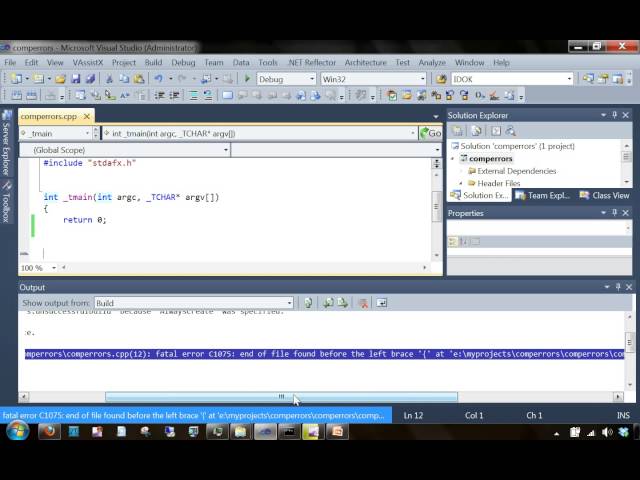The height and width of the screenshot is (480, 640).
Task: Select Solution 'comperrors' root node
Action: click(513, 146)
